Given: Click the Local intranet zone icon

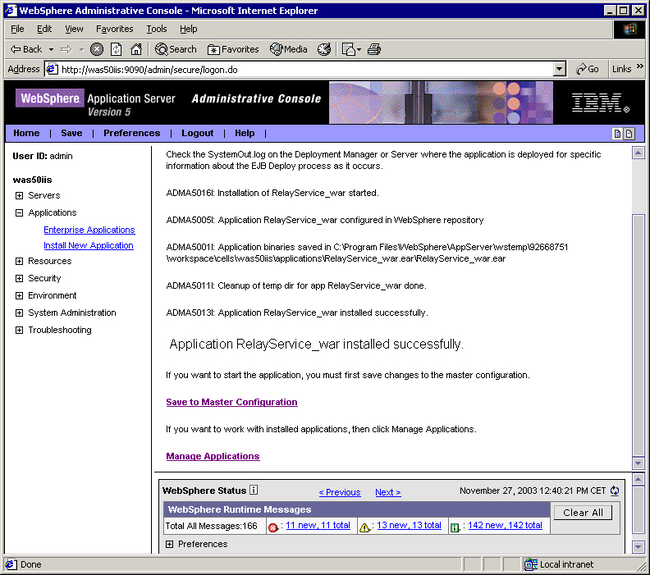Looking at the screenshot, I should coord(530,564).
